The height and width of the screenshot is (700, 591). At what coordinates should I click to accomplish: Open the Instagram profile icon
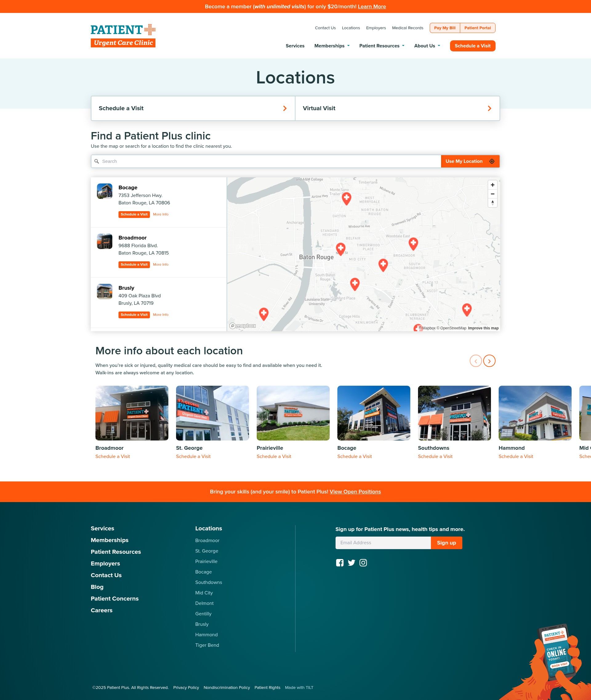pyautogui.click(x=363, y=563)
